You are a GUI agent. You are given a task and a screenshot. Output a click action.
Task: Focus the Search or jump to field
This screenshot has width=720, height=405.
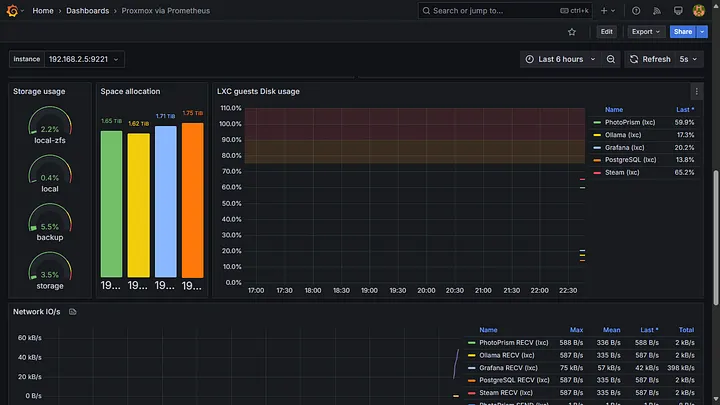[505, 11]
